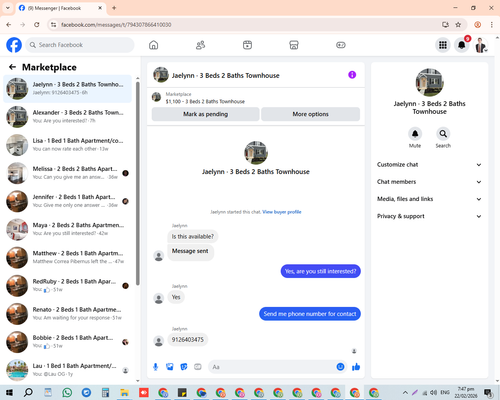
Task: Open WhatsApp from the taskbar
Action: point(67,392)
